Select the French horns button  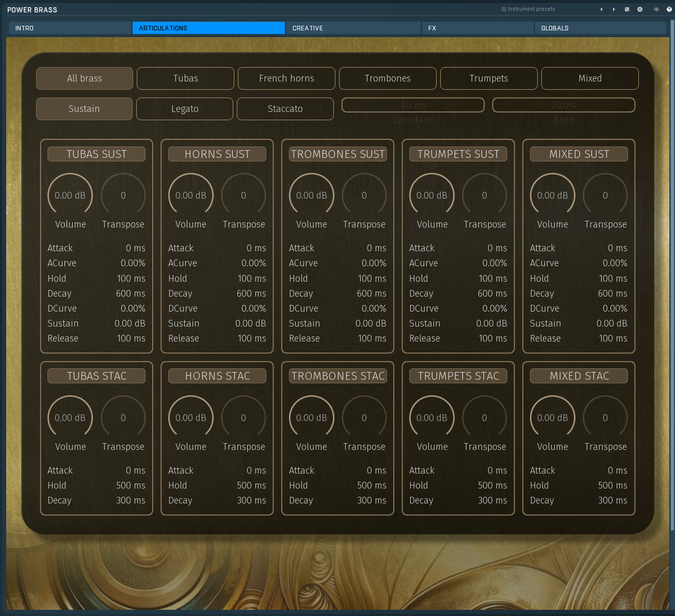(x=286, y=78)
